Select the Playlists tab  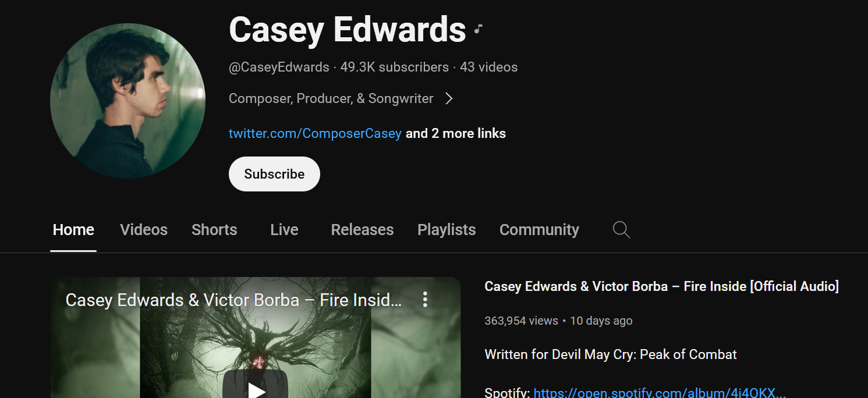[x=447, y=230]
